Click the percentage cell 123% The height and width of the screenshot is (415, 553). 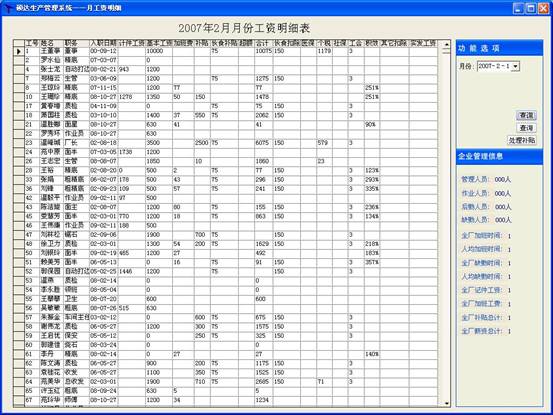[x=372, y=170]
